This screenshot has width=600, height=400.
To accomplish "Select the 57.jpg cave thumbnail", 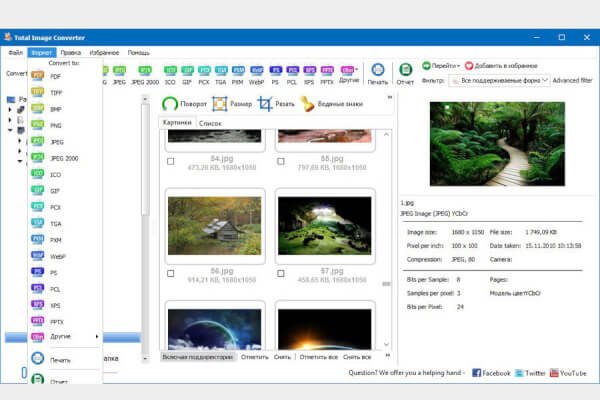I will tap(324, 226).
